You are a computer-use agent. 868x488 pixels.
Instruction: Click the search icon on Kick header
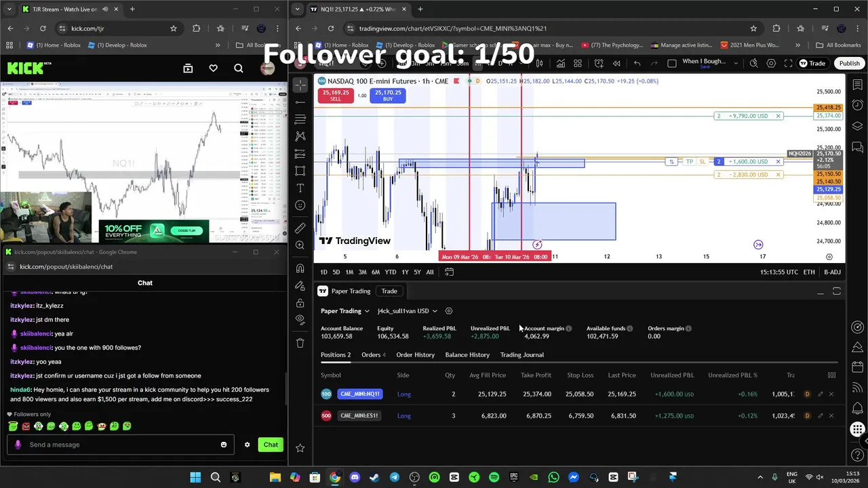[x=239, y=68]
